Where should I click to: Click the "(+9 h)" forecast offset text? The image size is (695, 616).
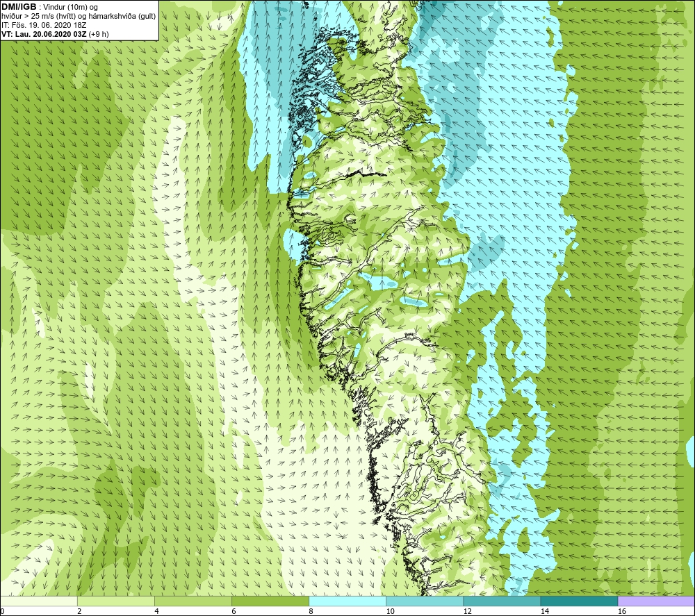click(x=99, y=34)
